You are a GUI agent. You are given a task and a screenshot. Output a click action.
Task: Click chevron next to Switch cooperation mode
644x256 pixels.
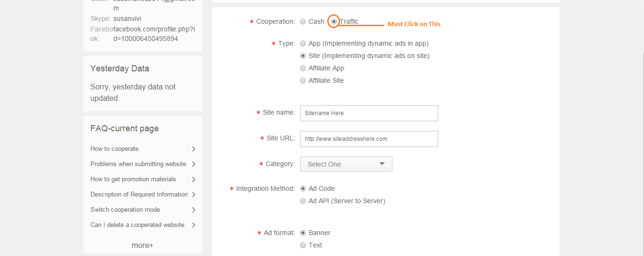pos(194,210)
